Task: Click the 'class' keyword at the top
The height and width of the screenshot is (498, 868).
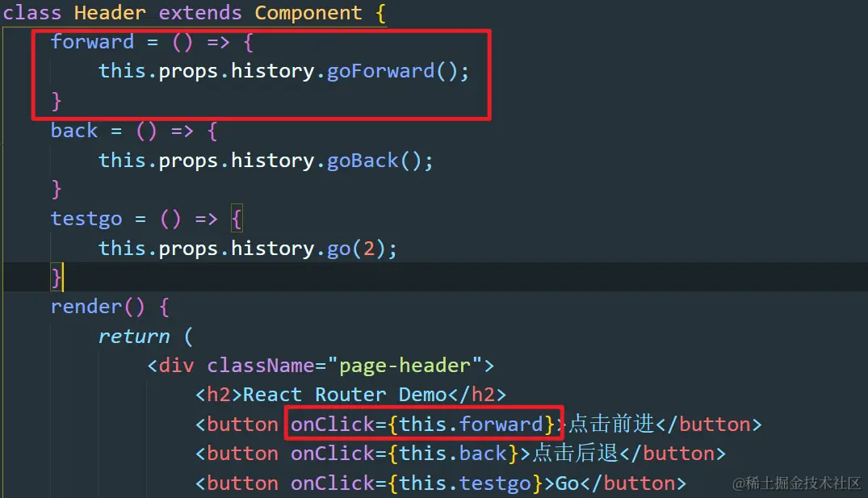Action: click(31, 12)
